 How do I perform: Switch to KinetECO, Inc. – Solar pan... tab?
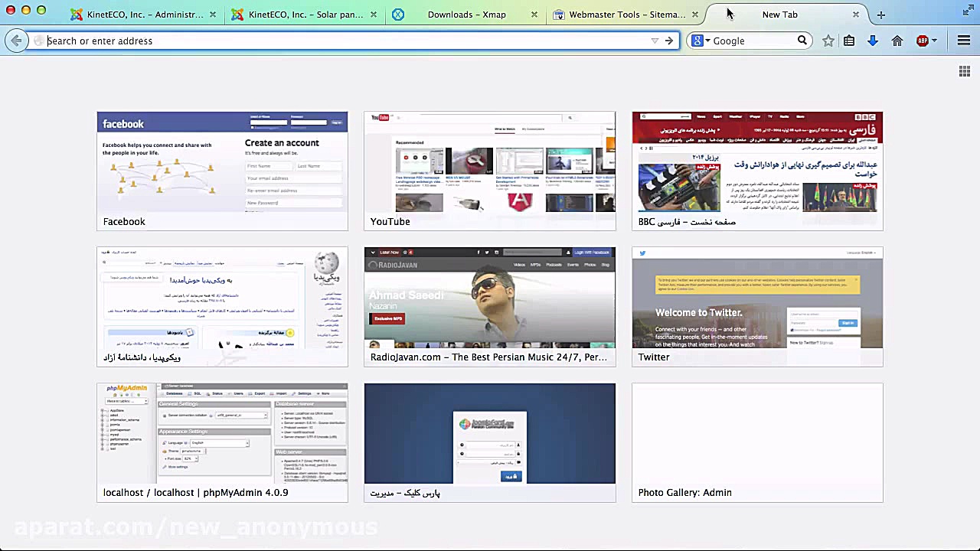[305, 15]
